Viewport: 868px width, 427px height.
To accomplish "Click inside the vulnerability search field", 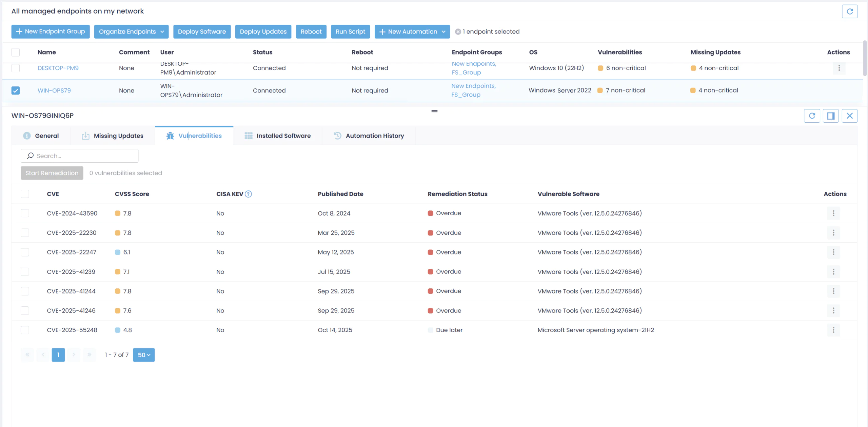I will [x=80, y=156].
